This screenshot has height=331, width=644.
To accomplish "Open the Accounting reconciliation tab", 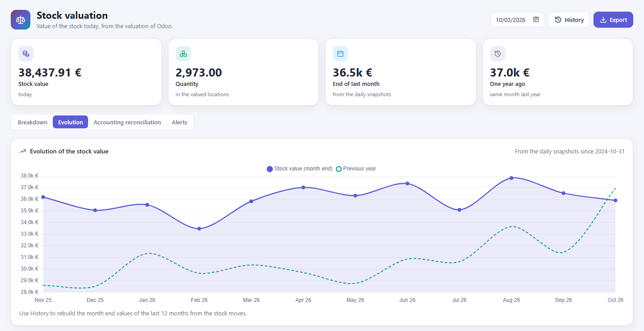I will (x=127, y=122).
